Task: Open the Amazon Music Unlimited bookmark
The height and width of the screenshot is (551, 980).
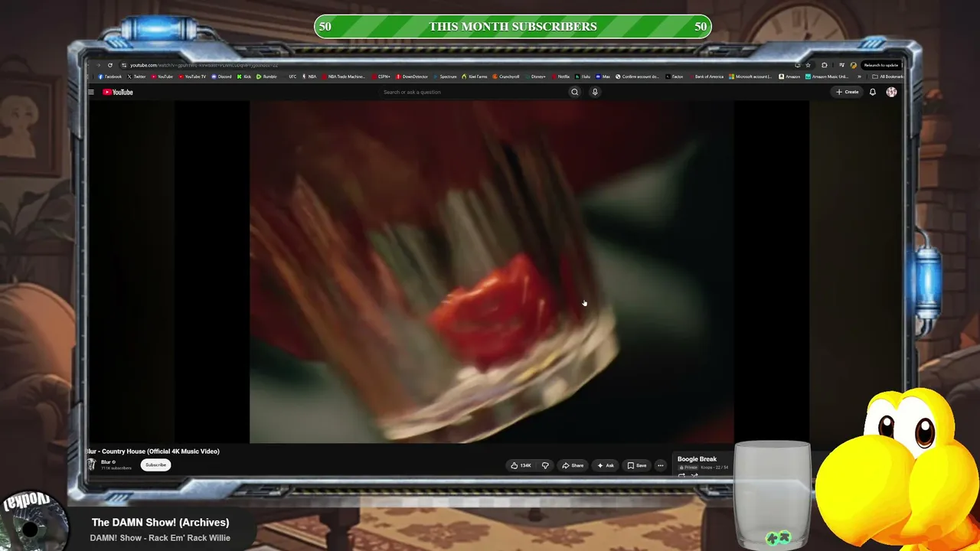Action: tap(827, 77)
